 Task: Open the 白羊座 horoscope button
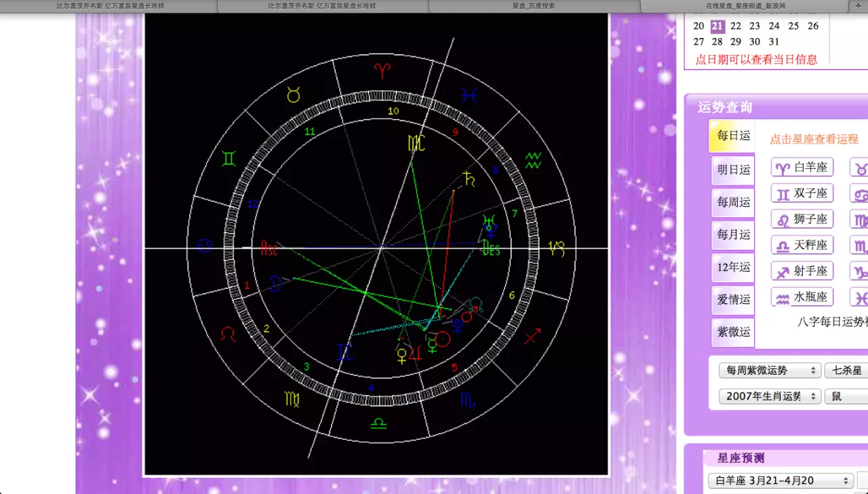802,168
